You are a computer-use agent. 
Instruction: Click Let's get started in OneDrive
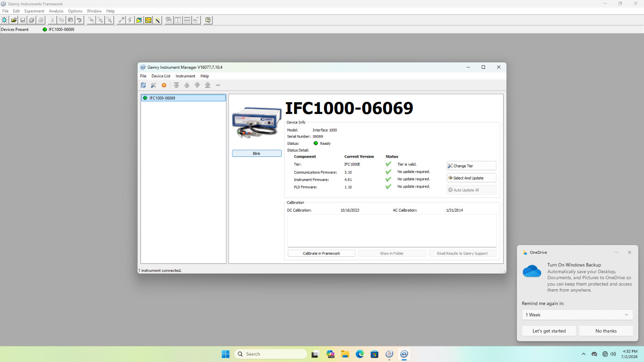coord(549,331)
